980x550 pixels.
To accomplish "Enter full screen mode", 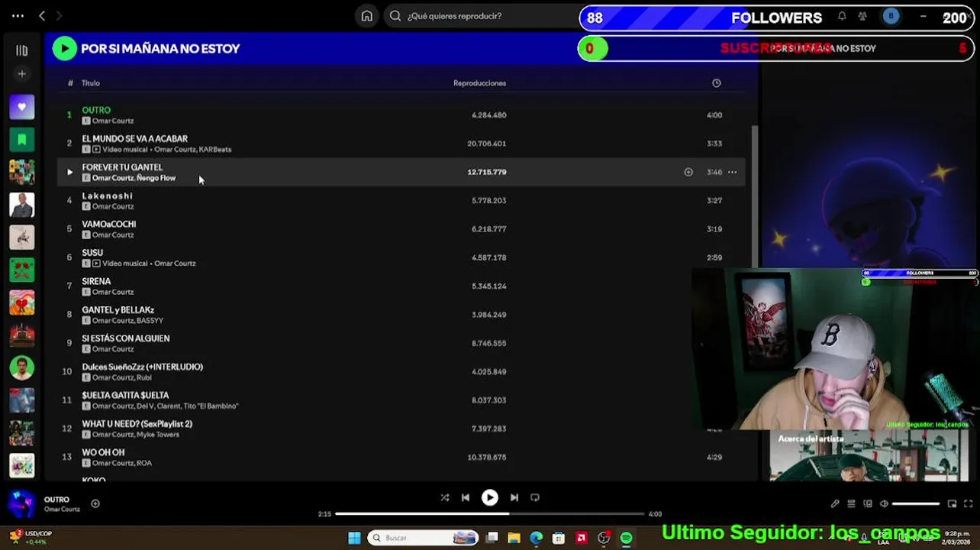I will point(969,503).
